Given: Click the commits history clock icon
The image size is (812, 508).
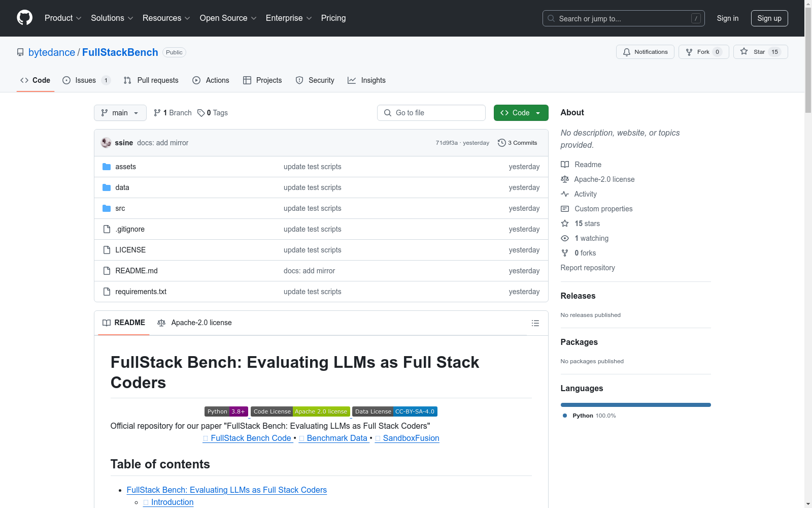Looking at the screenshot, I should click(502, 143).
